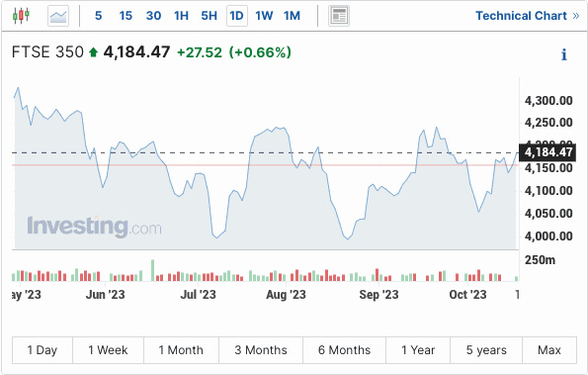Open the Technical Chart link
Viewport: 588px width, 375px height.
[528, 16]
